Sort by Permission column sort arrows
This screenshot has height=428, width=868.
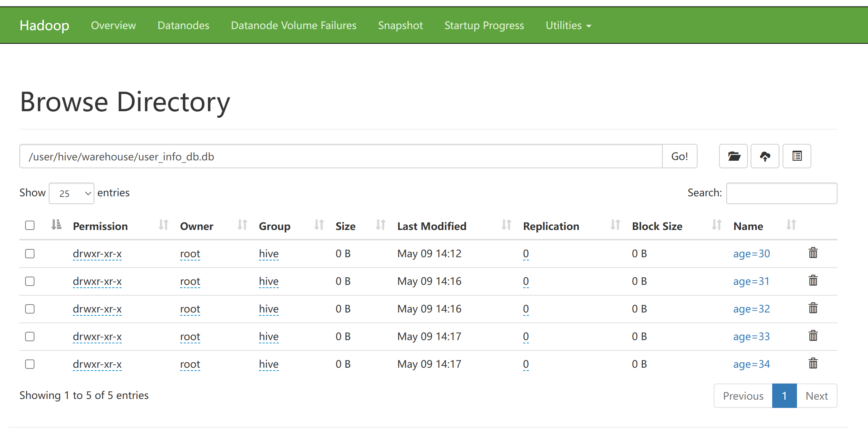click(x=163, y=225)
